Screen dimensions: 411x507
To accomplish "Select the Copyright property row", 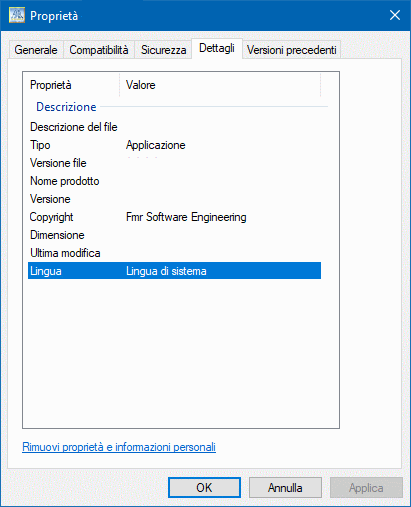I will click(x=174, y=217).
